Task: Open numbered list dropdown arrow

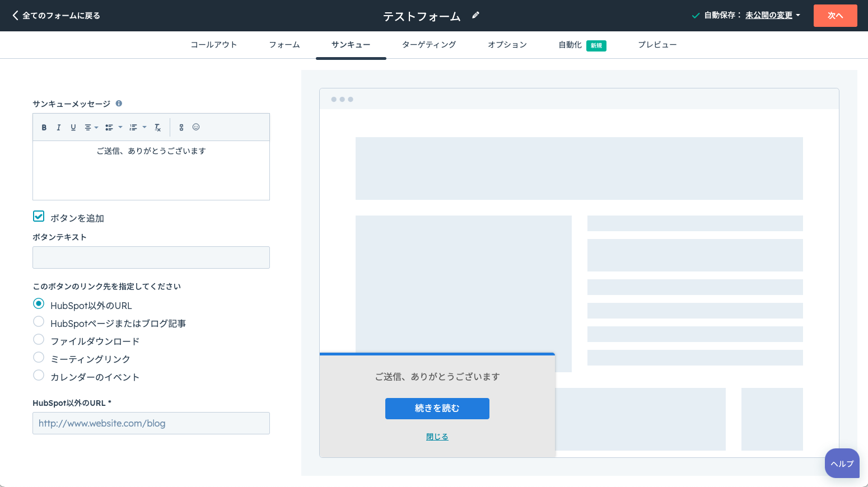Action: click(x=144, y=128)
